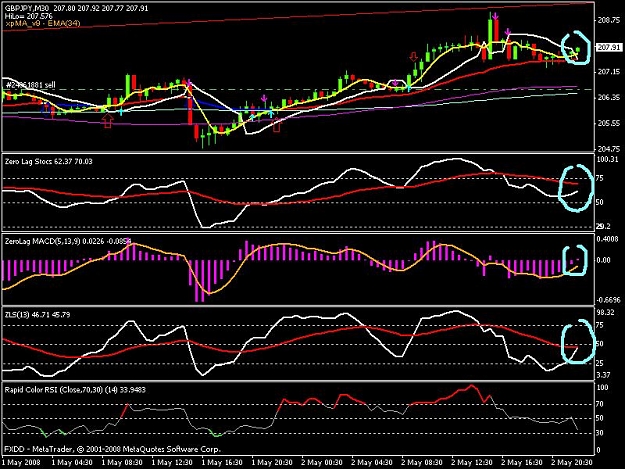Click the 1 May 04:30 time label
This screenshot has height=469, width=625.
[72, 463]
